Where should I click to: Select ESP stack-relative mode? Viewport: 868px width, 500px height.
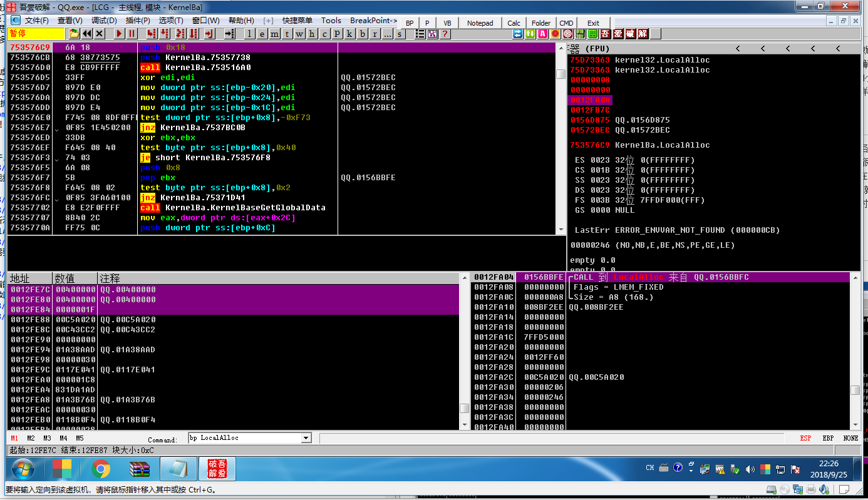tap(806, 438)
